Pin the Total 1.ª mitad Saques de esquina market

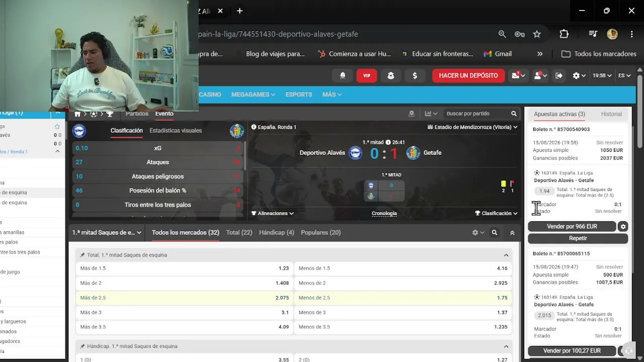[83, 255]
